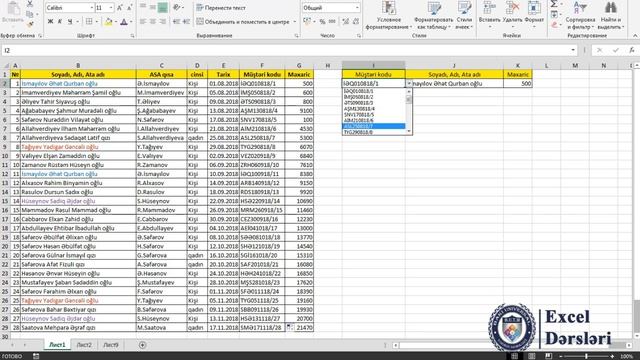Add a new sheet with plus icon

point(142,345)
